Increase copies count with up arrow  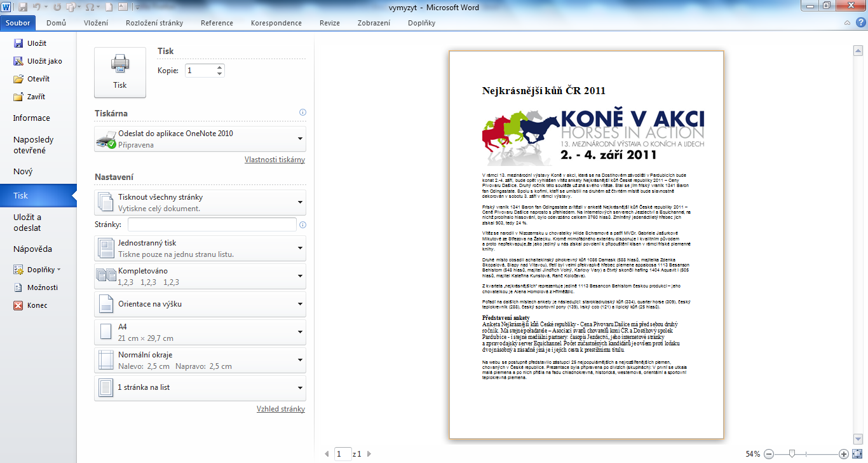(220, 67)
